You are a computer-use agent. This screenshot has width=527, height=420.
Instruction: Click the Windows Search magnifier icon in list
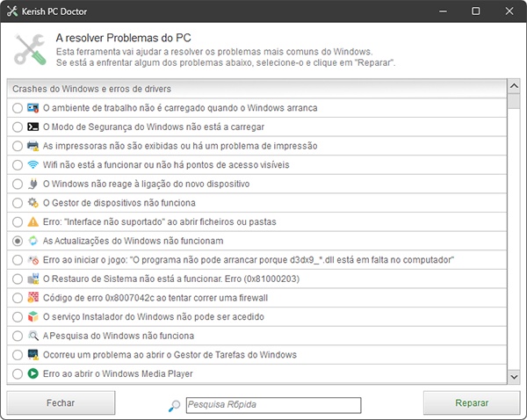33,336
